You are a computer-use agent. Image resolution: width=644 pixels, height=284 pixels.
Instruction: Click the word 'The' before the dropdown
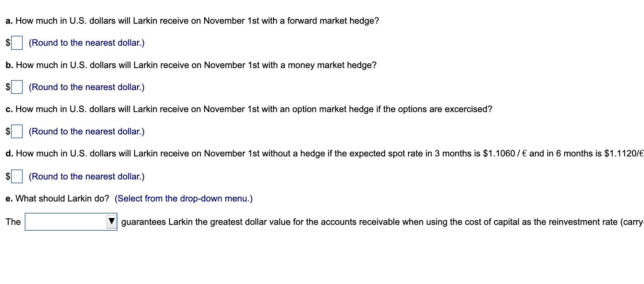pyautogui.click(x=13, y=221)
